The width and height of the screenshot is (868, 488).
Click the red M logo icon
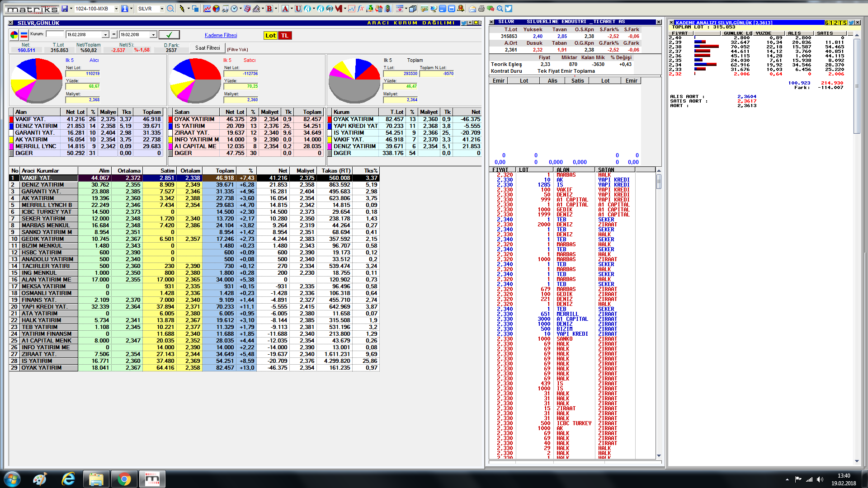339,9
